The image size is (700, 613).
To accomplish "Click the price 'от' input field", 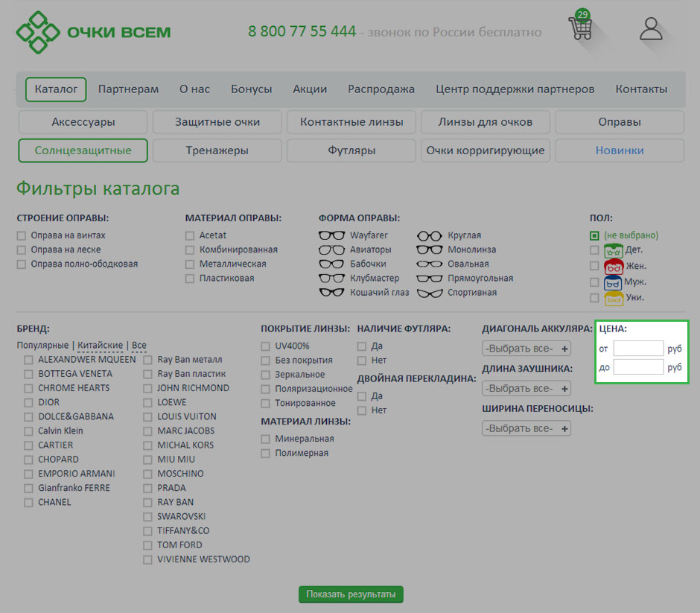I will pos(638,349).
